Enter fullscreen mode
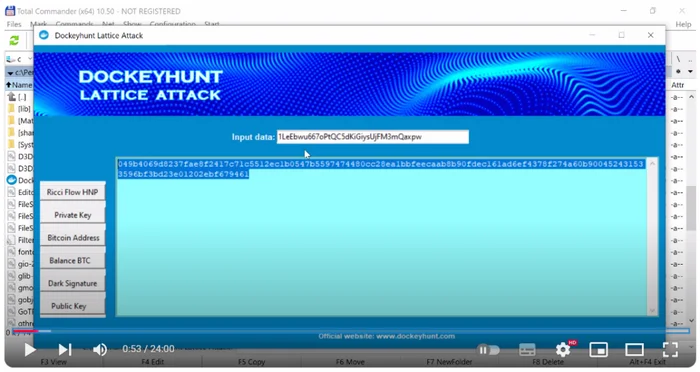The height and width of the screenshot is (372, 700). tap(671, 350)
